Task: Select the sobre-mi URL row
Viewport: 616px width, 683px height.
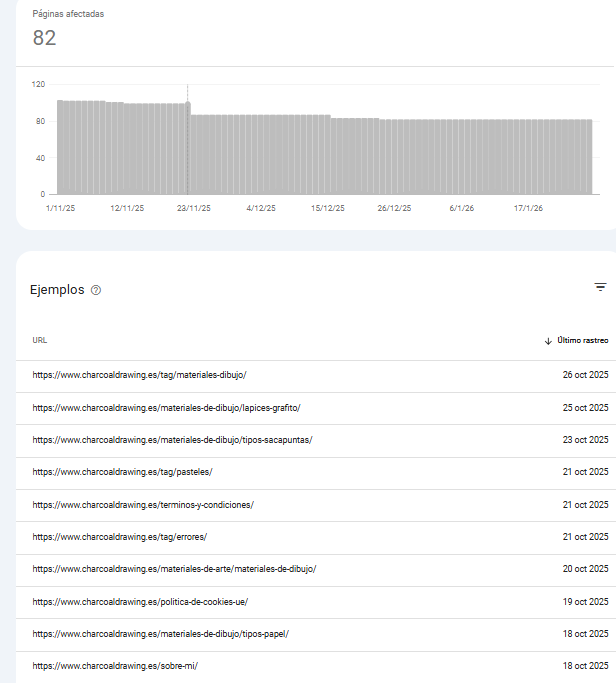Action: pyautogui.click(x=115, y=666)
